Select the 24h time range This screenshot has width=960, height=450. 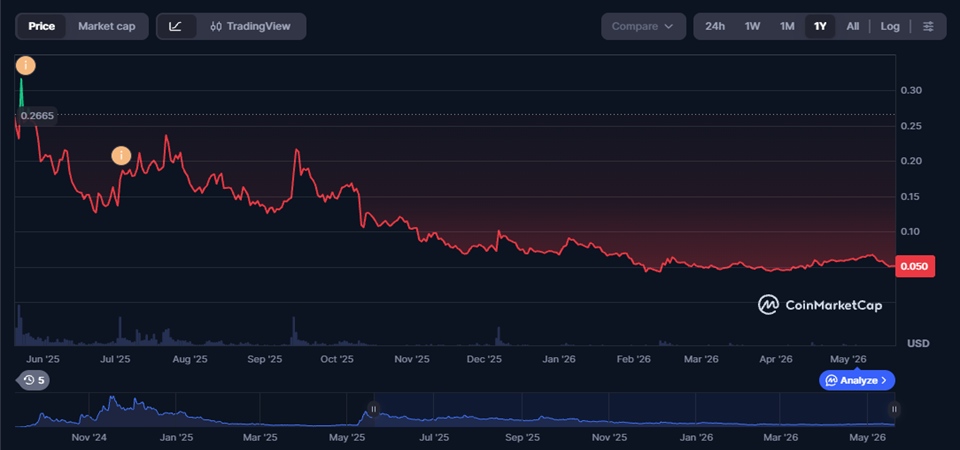coord(714,26)
